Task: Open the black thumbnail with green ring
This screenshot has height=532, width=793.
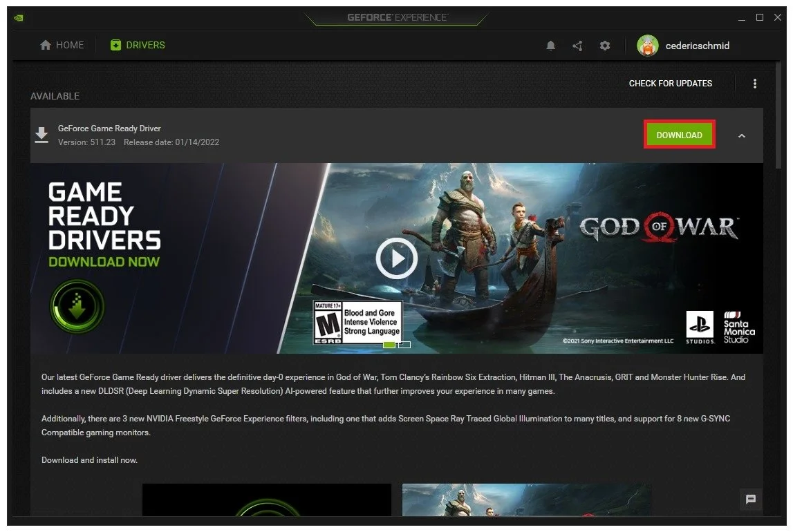Action: tap(267, 500)
